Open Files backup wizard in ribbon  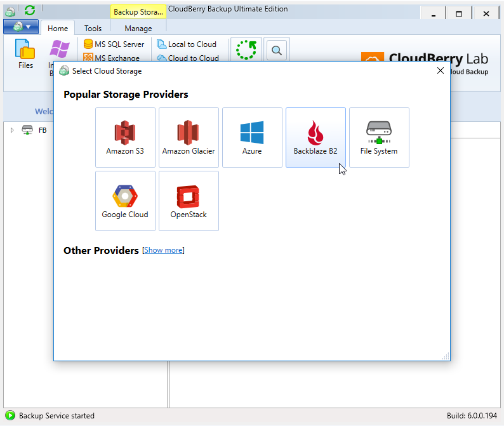pyautogui.click(x=25, y=54)
